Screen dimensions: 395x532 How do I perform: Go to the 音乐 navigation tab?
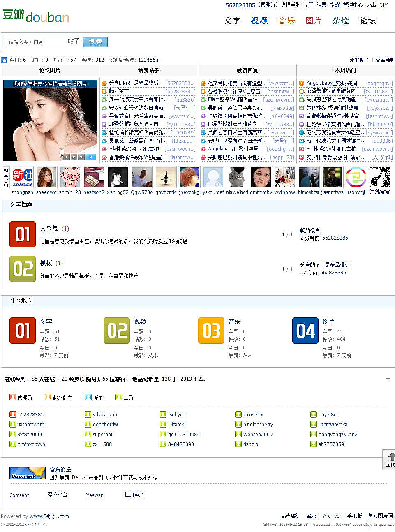286,21
